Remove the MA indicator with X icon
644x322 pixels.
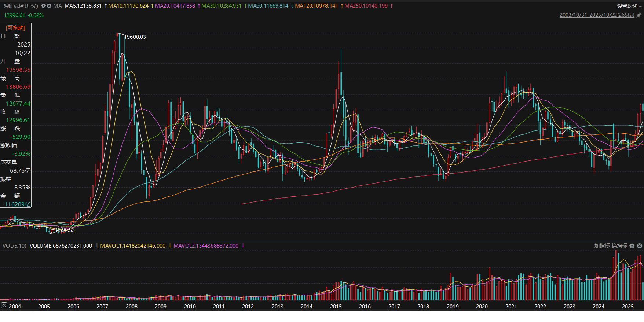pos(49,6)
